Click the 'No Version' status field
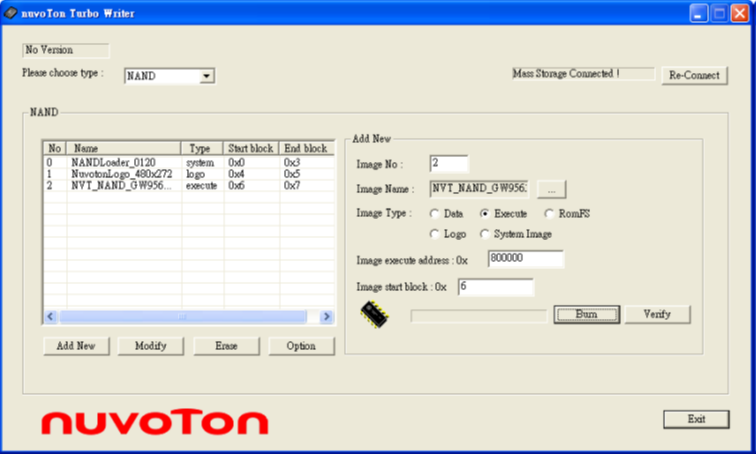 pyautogui.click(x=66, y=50)
